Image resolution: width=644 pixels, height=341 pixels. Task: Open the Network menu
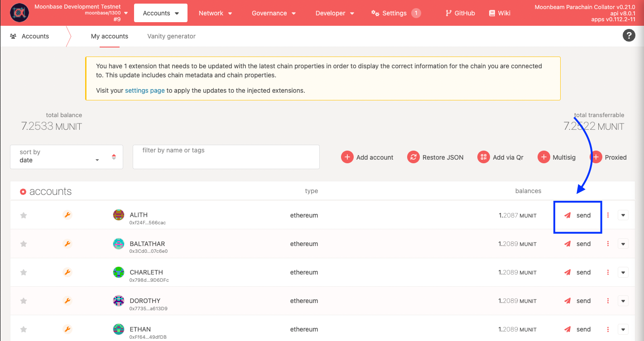point(216,13)
